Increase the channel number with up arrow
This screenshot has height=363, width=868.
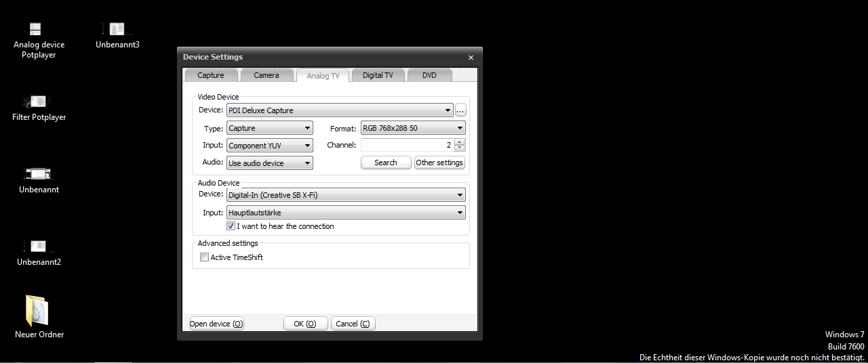(x=460, y=142)
